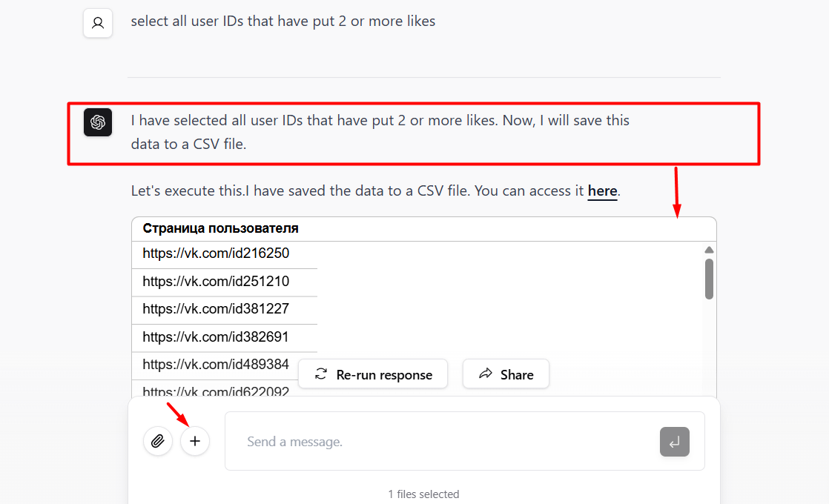Click the Re-run response button
The image size is (829, 504).
[373, 374]
